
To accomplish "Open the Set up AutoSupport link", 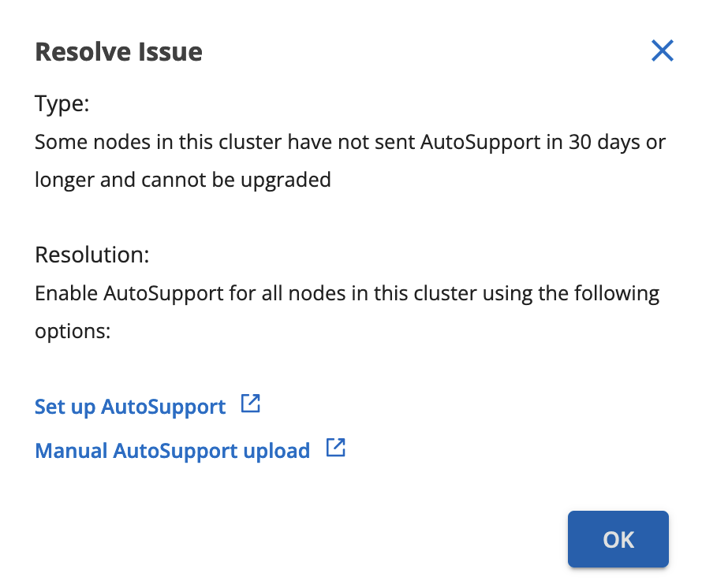I will (x=130, y=407).
